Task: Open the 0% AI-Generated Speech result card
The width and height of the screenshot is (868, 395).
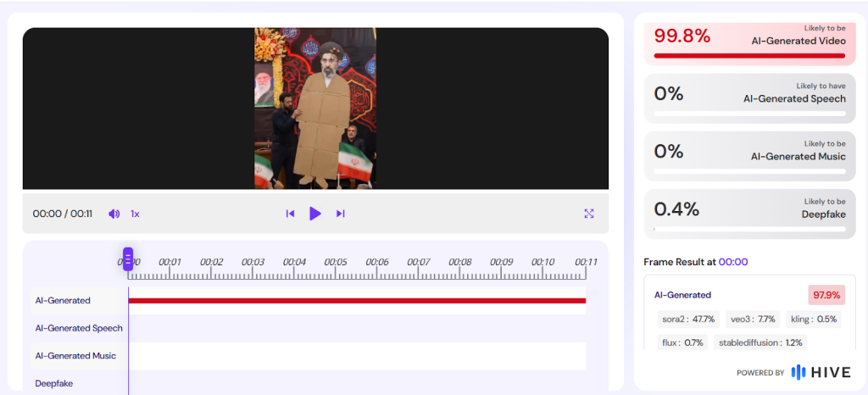Action: 749,95
